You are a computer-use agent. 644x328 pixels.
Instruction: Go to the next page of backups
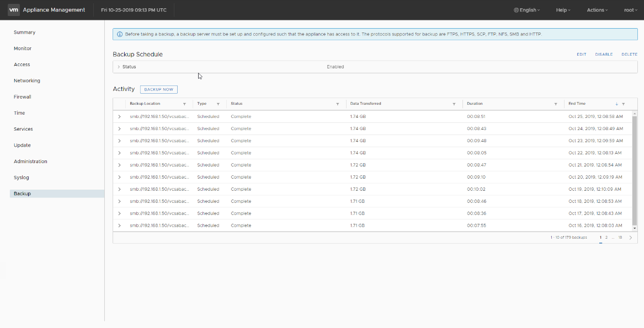coord(631,237)
